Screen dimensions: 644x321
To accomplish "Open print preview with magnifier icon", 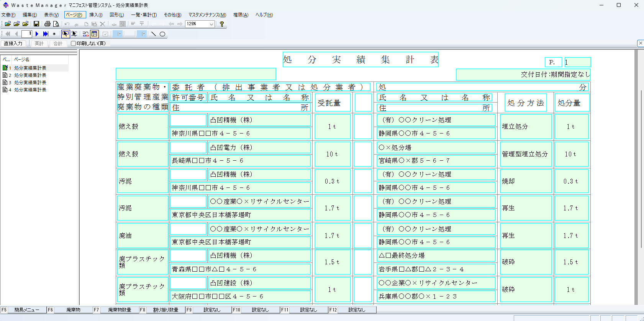I will [x=56, y=24].
